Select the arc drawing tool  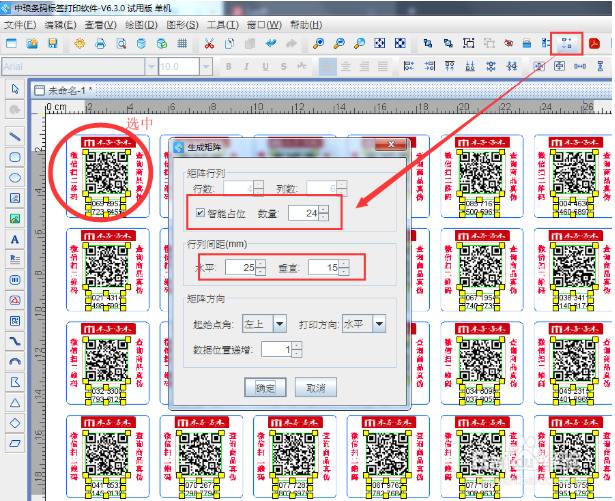tap(15, 362)
